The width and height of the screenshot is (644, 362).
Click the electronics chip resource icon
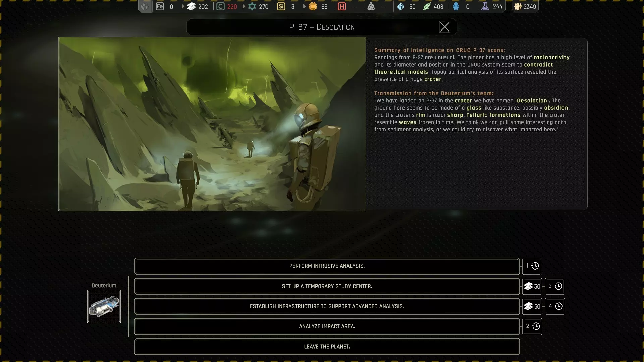point(313,6)
